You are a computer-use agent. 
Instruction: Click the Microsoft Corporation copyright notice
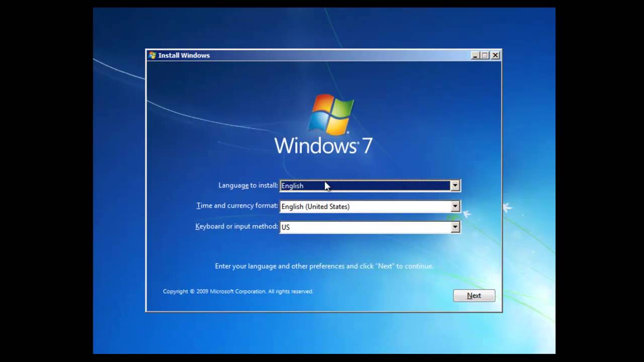coord(238,291)
